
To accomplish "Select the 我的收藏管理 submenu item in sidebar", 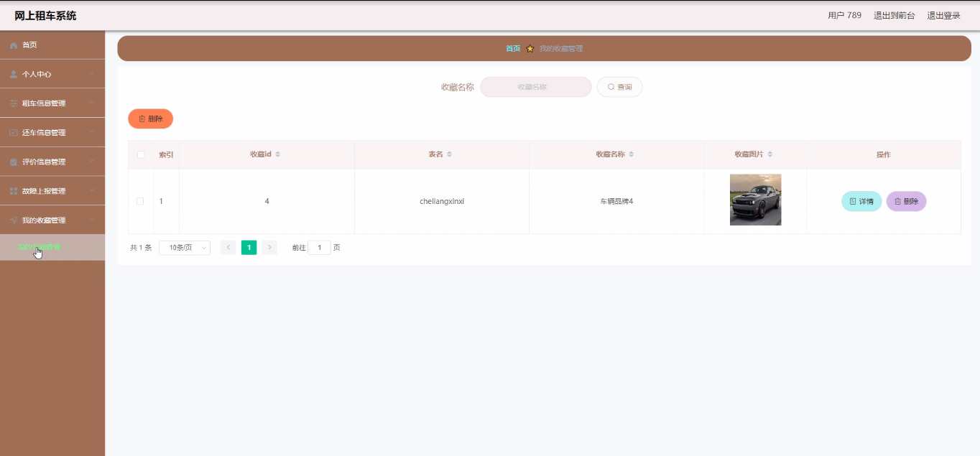I will (52, 247).
